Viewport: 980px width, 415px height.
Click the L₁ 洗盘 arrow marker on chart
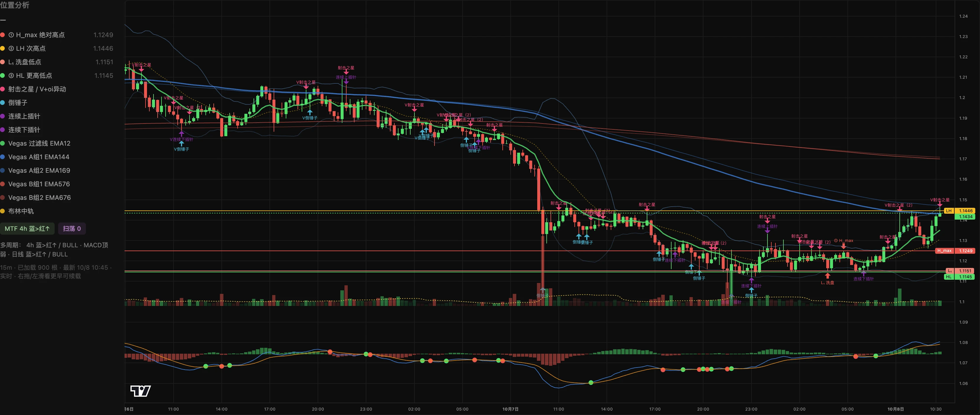(827, 276)
